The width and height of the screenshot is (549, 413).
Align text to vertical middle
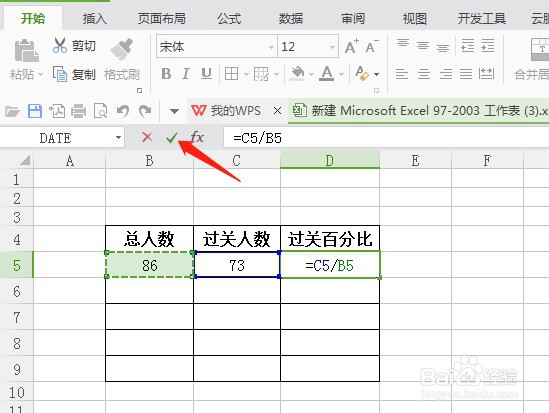click(423, 45)
